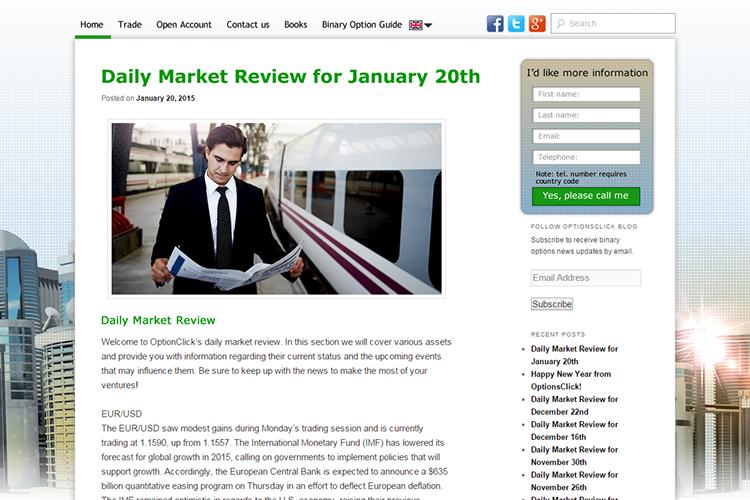Click the Books menu link
This screenshot has width=750, height=500.
296,25
